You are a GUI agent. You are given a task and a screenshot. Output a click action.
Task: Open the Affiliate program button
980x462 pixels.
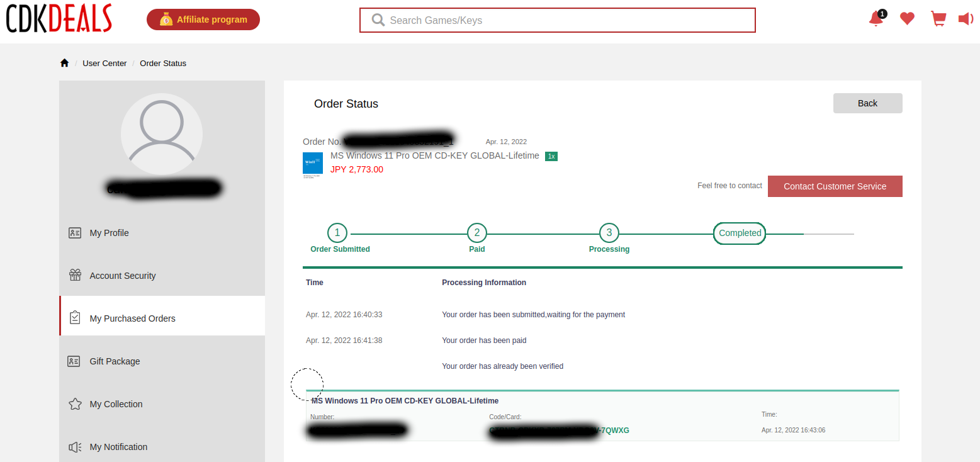pos(203,20)
